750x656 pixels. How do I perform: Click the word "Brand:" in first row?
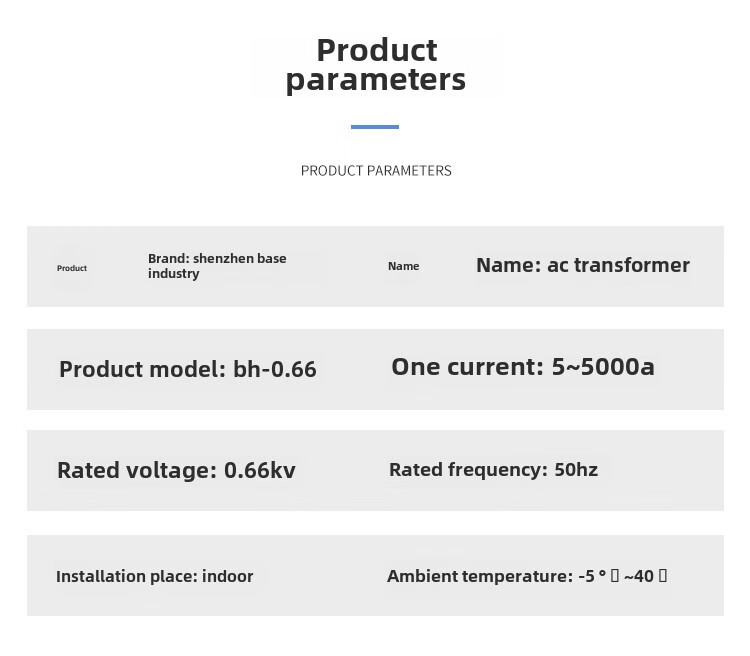168,258
